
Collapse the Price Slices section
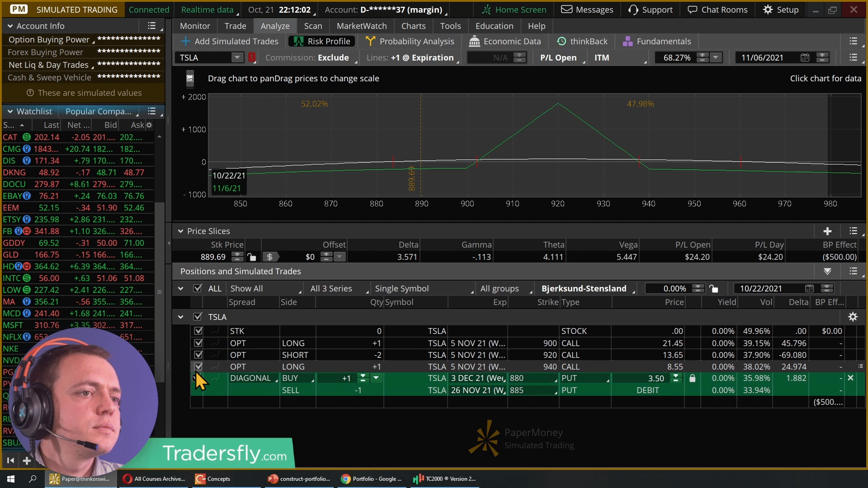click(x=180, y=231)
